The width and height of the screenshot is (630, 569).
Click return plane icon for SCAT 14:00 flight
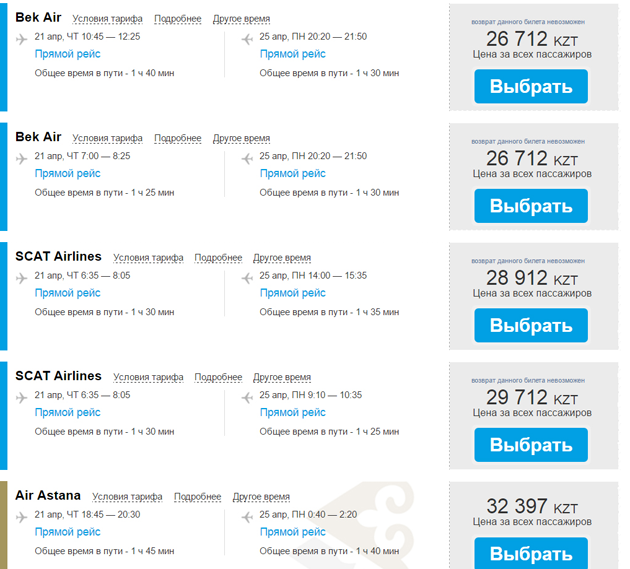247,278
